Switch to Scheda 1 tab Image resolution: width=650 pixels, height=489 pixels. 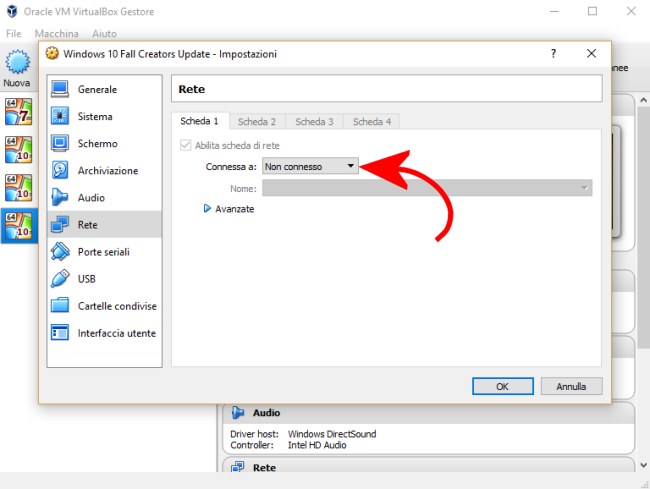pos(199,121)
